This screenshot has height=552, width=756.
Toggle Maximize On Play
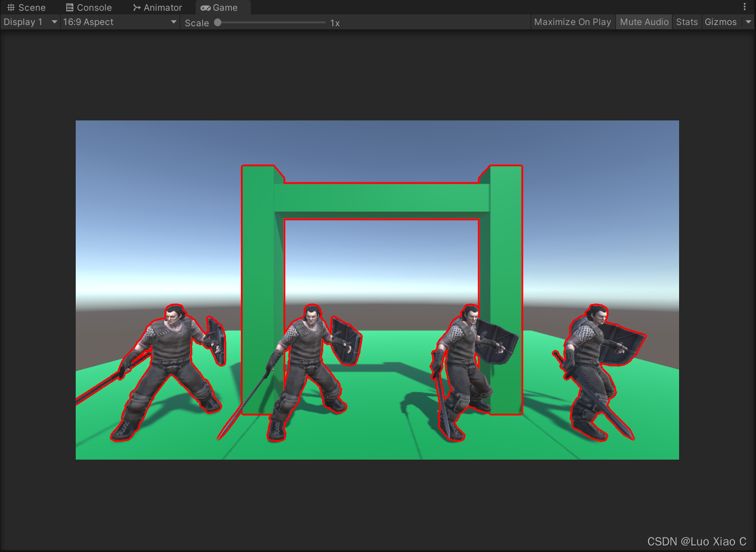pos(572,22)
